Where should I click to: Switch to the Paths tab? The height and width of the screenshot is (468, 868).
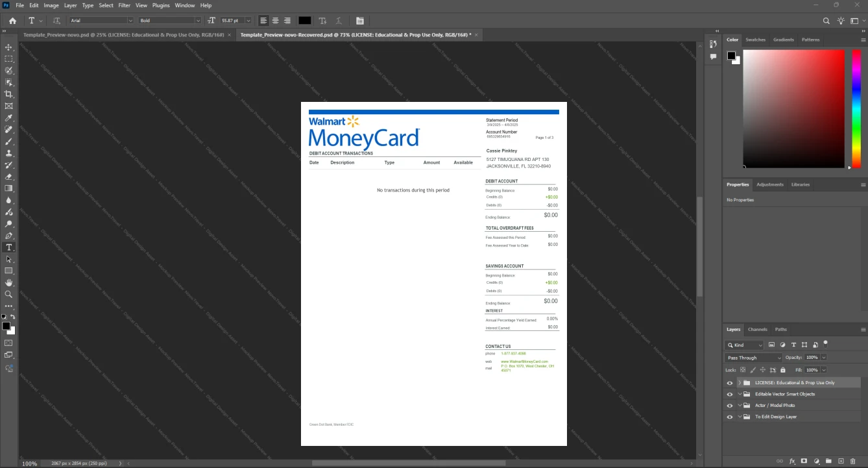(781, 329)
